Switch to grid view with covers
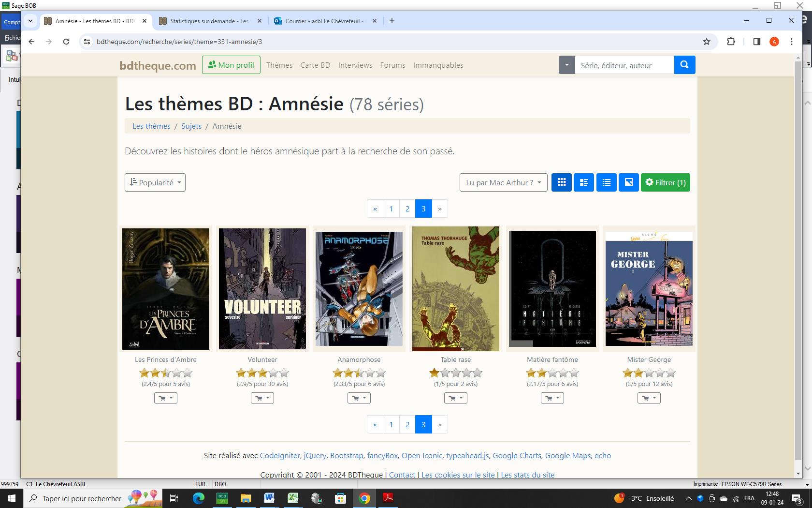 562,182
